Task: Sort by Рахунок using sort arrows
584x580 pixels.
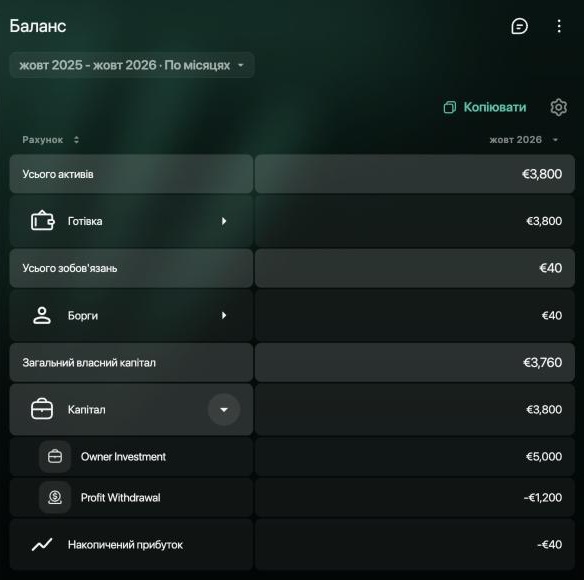Action: 76,140
